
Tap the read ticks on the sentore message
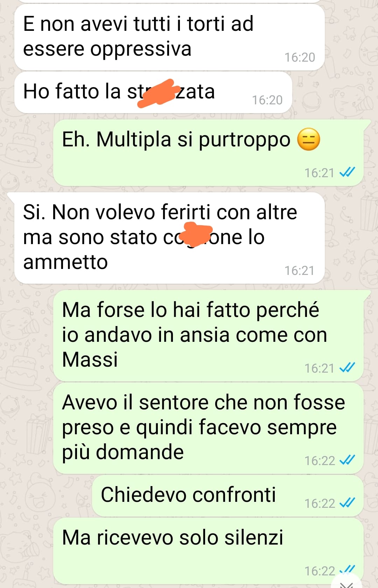pos(347,460)
